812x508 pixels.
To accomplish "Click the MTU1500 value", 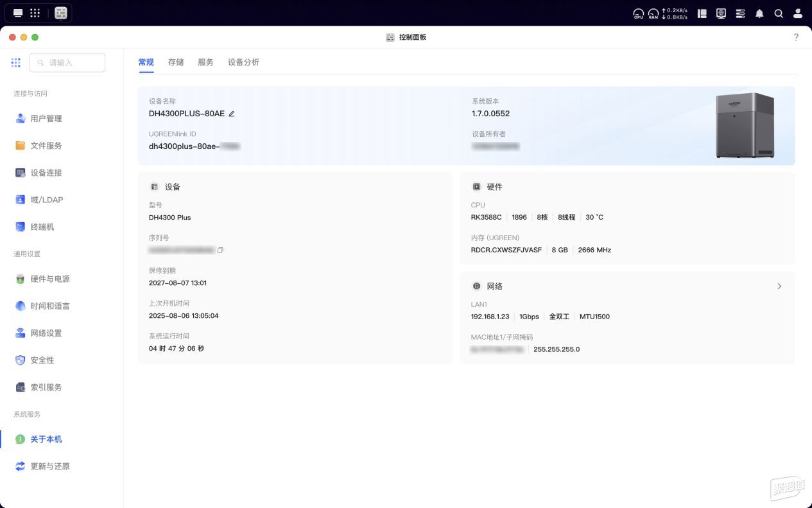I will 594,317.
